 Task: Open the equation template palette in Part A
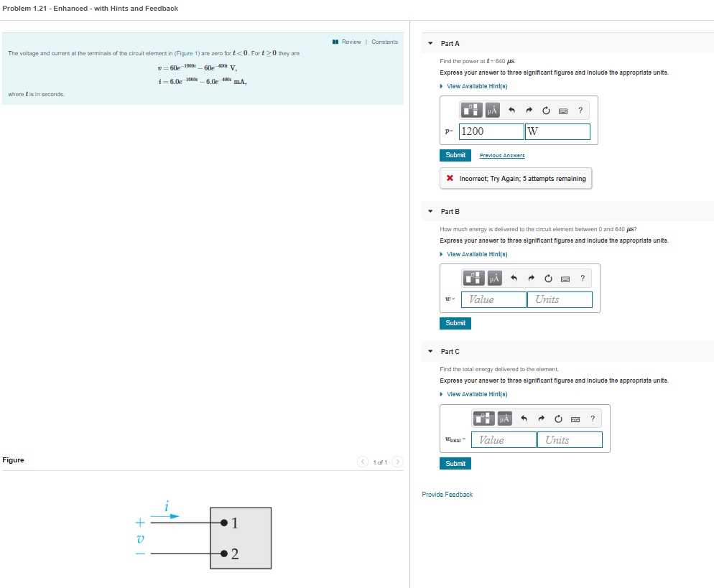click(472, 110)
